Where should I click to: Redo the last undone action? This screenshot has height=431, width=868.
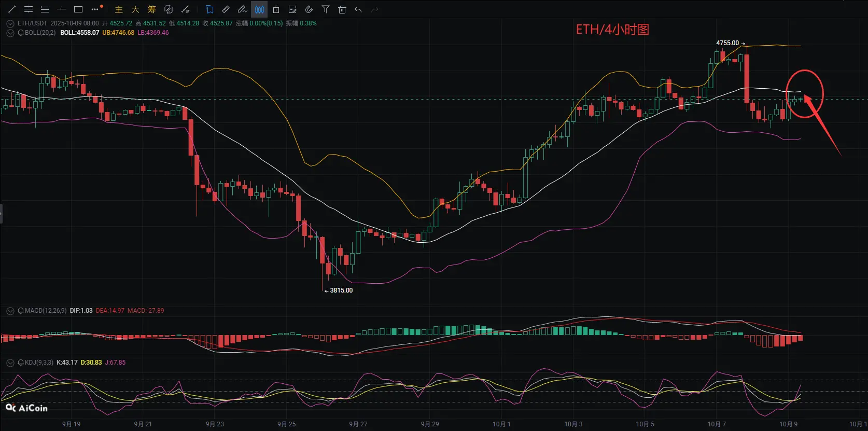coord(375,9)
